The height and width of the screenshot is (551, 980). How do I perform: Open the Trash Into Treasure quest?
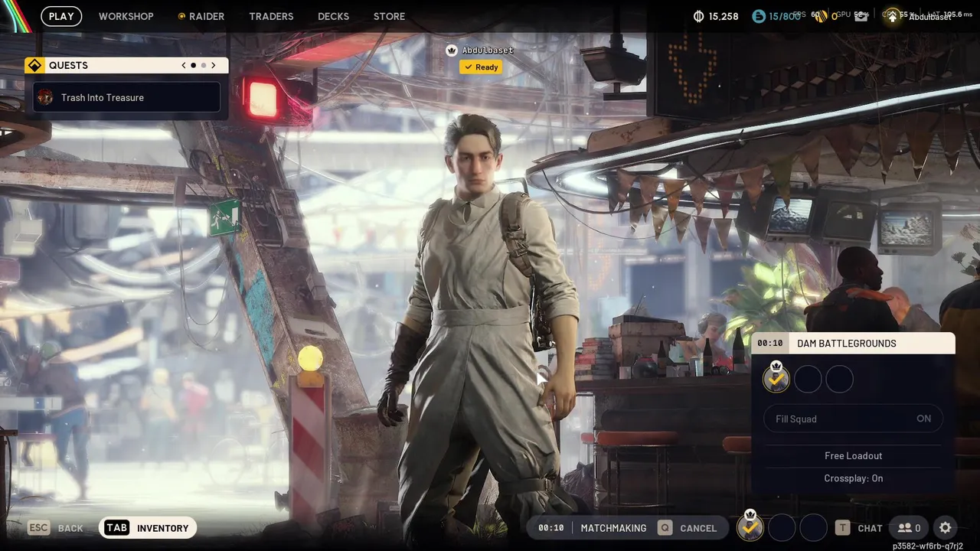[x=126, y=97]
